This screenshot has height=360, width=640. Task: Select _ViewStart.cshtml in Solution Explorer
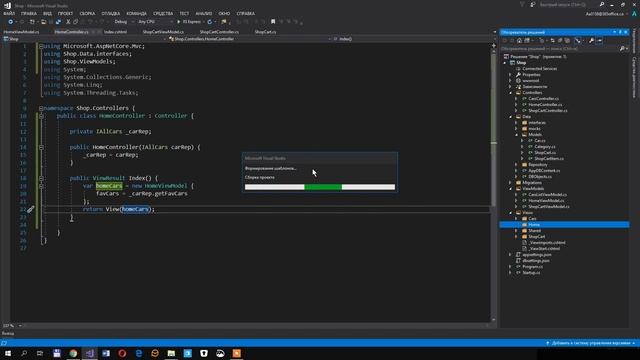pyautogui.click(x=544, y=248)
